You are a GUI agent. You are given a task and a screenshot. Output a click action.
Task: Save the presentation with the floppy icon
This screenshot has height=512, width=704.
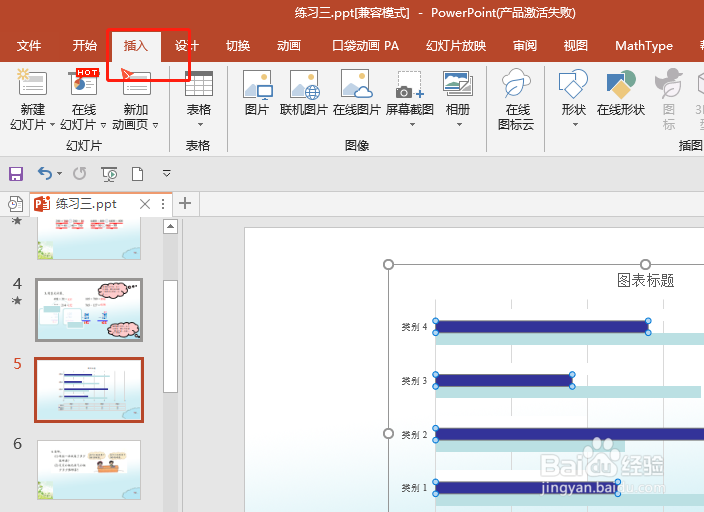16,173
